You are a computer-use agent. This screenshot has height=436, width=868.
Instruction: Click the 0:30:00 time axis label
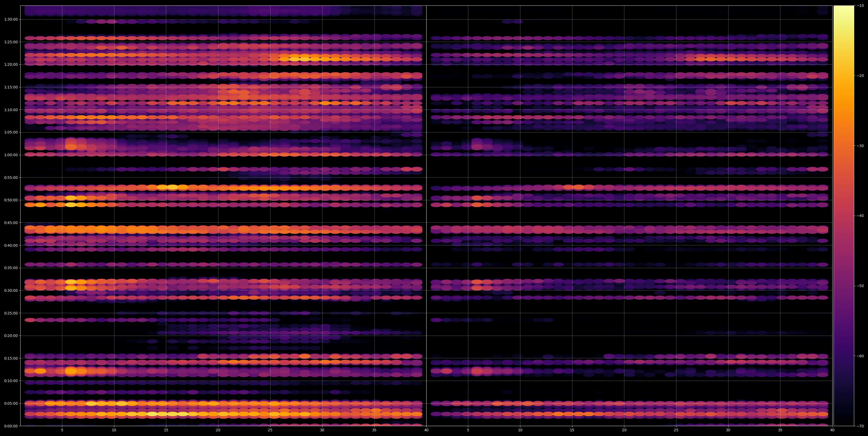11,290
